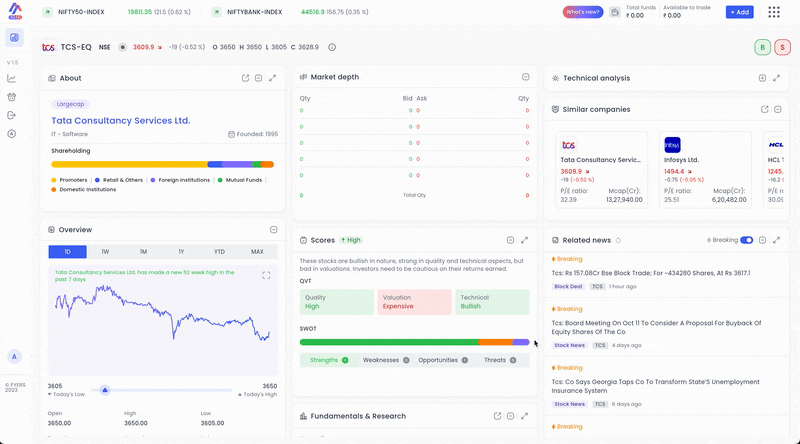Select the 1D chart range tab
Viewport: 800px width, 444px height.
tap(67, 252)
